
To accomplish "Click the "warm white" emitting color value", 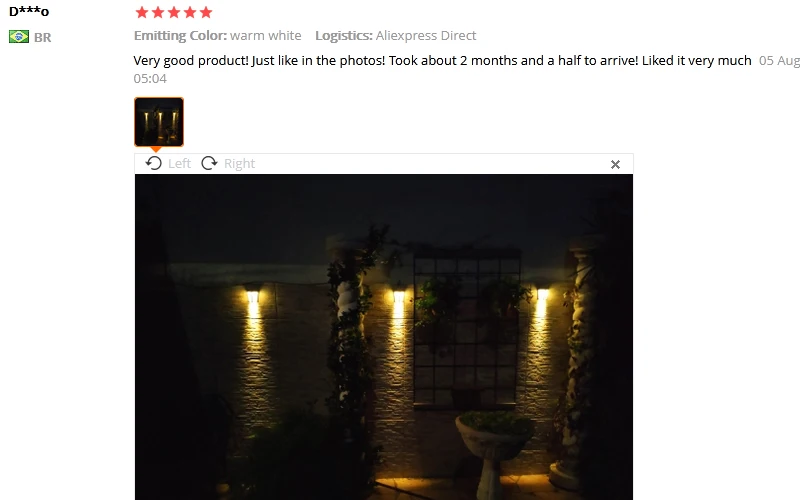I will 265,36.
